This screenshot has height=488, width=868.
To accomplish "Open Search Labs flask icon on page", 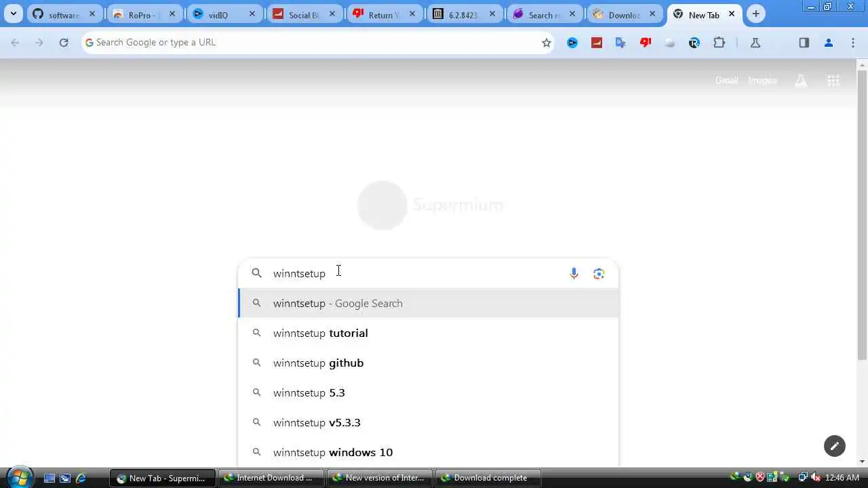I will pos(801,81).
